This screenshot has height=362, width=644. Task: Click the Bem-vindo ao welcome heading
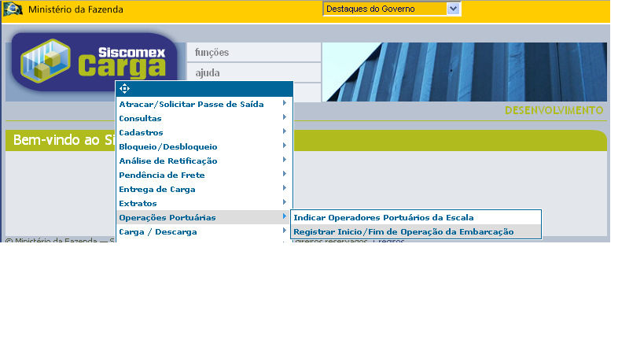tap(63, 140)
